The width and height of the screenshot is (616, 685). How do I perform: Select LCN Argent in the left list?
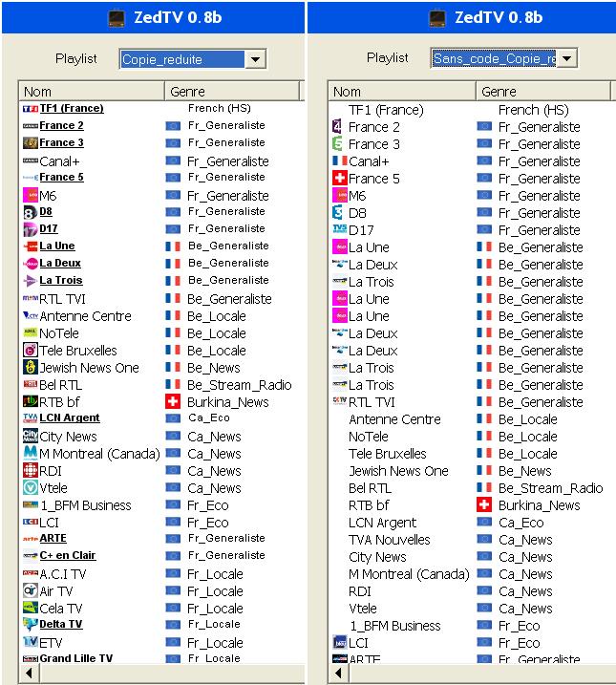[69, 418]
